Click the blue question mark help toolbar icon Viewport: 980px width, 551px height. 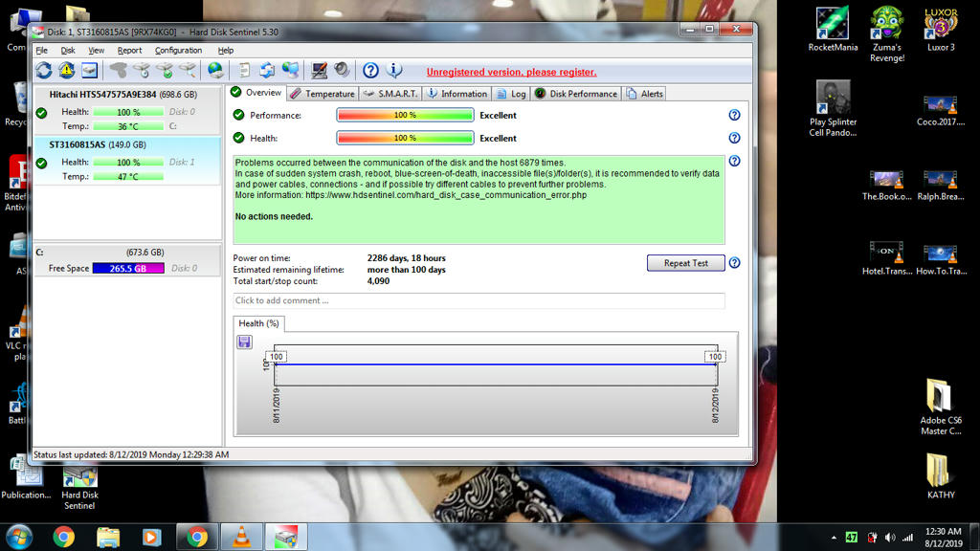click(x=370, y=70)
